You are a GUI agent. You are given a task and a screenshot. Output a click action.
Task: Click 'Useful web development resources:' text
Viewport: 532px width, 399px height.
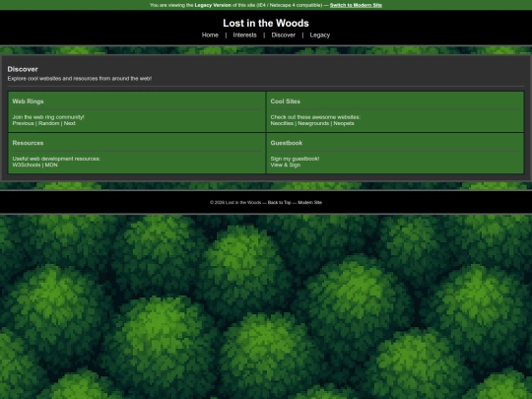point(56,159)
